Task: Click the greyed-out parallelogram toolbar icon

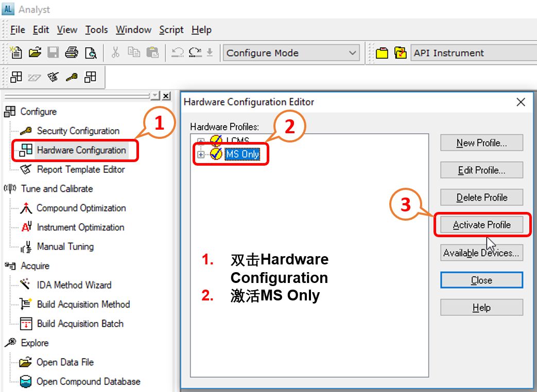Action: [34, 78]
